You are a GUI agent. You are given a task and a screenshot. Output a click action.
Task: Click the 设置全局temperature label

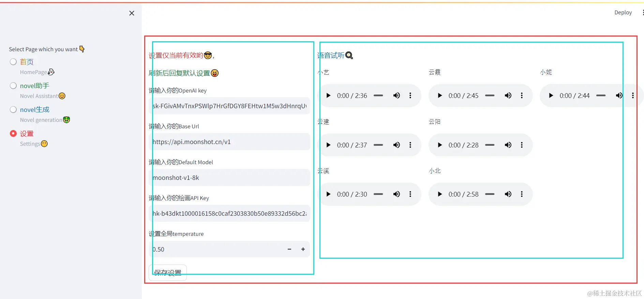(x=176, y=234)
